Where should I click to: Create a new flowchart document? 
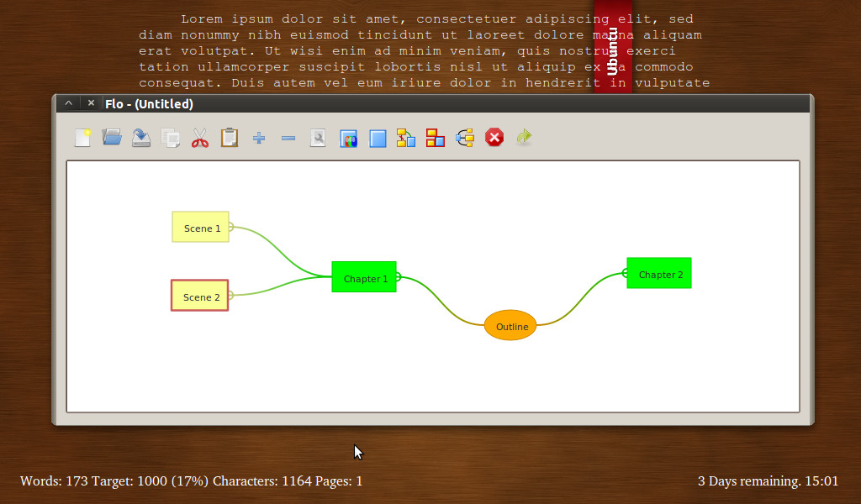point(82,137)
